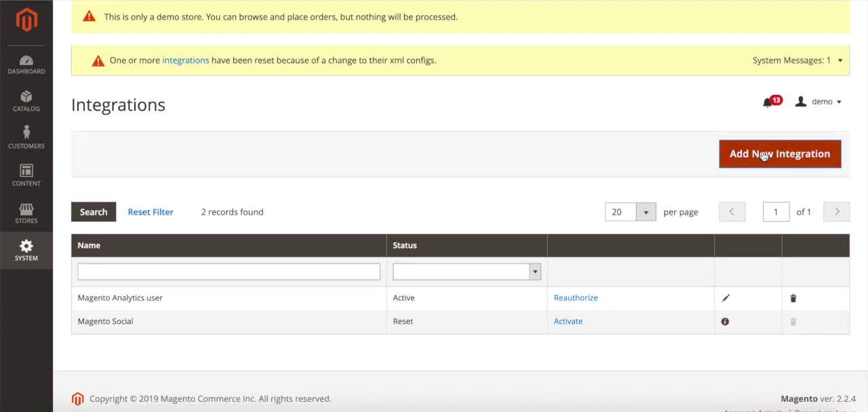Click the 'Active' status cell

click(x=467, y=297)
